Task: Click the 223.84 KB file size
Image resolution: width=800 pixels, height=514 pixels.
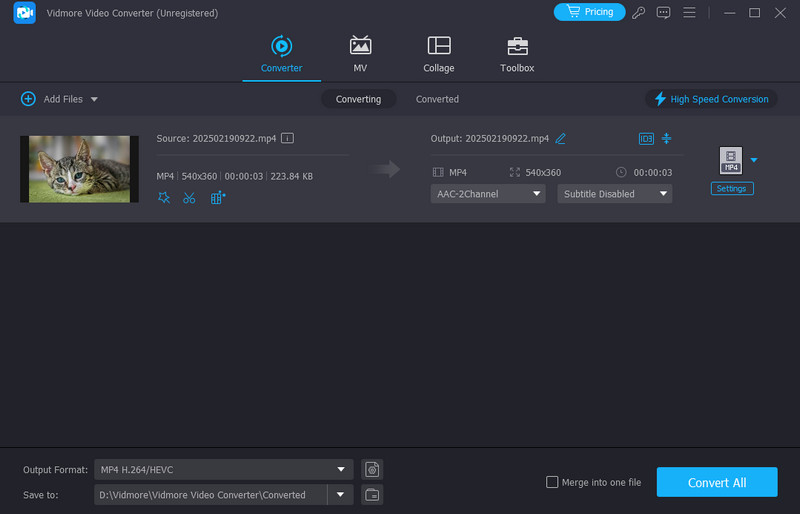Action: (291, 176)
